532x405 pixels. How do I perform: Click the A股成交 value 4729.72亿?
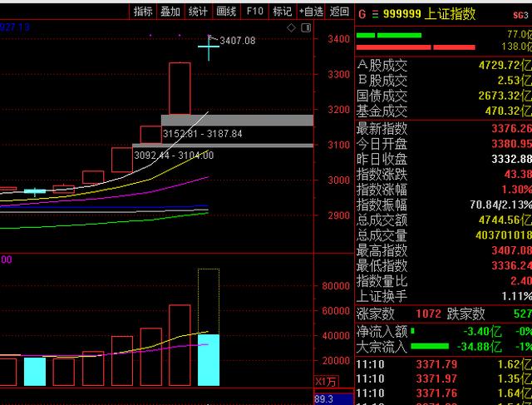505,65
